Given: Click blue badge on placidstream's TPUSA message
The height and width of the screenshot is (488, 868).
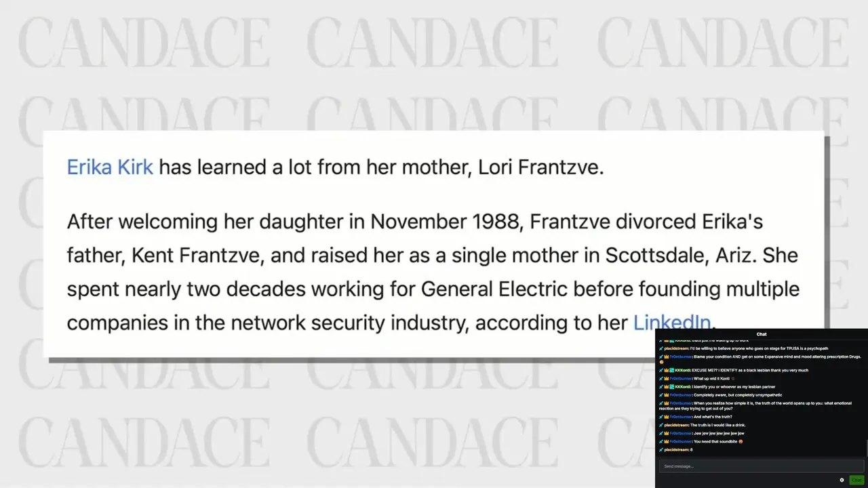Looking at the screenshot, I should pyautogui.click(x=661, y=348).
